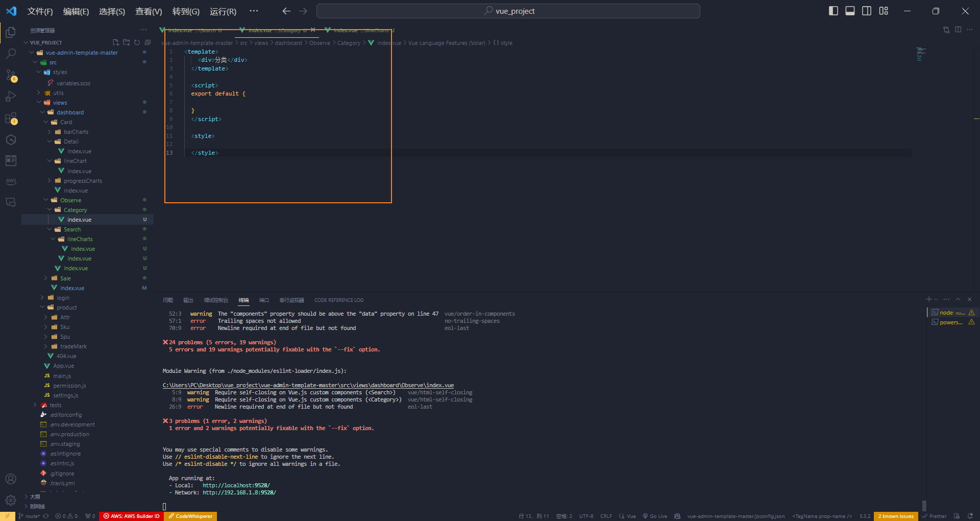Switch to 问题 panel tab
Image resolution: width=980 pixels, height=521 pixels.
pos(168,300)
